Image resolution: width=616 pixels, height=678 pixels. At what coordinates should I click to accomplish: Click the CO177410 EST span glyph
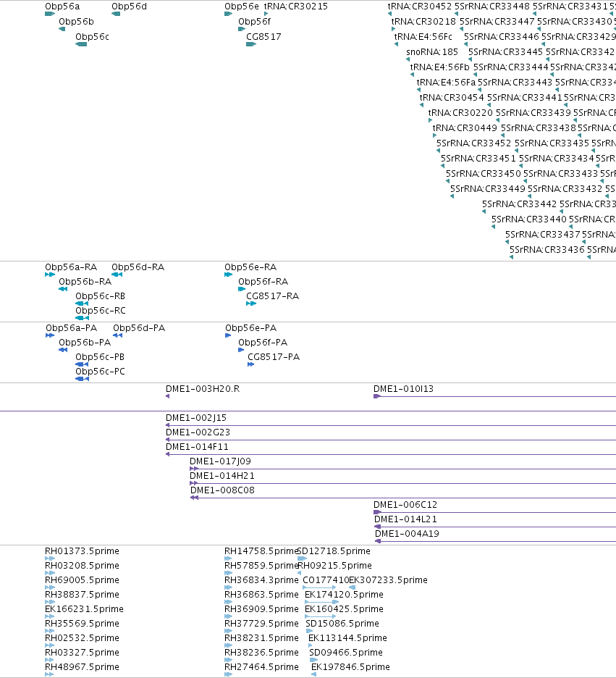coord(320,587)
